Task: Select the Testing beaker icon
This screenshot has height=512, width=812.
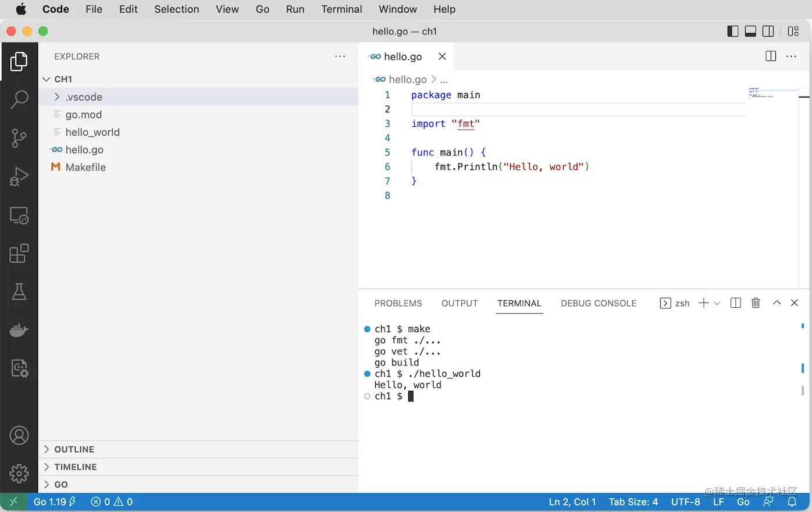Action: [x=19, y=291]
